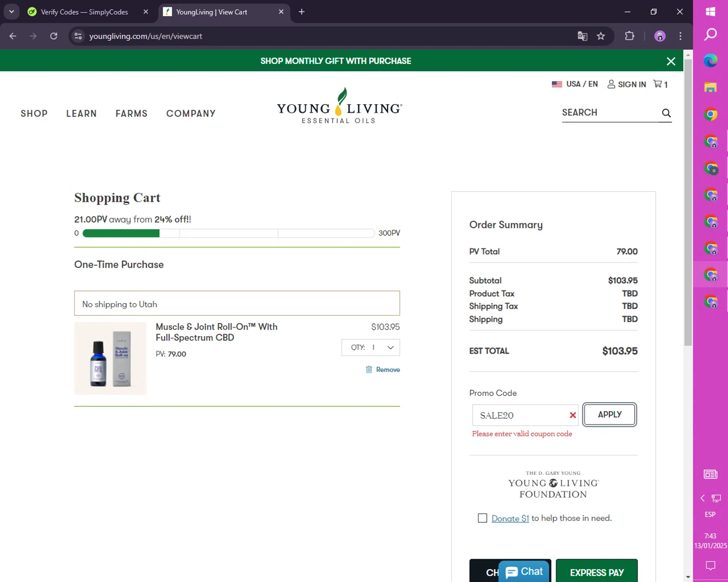728x582 pixels.
Task: Click the browser forward arrow
Action: pyautogui.click(x=33, y=36)
